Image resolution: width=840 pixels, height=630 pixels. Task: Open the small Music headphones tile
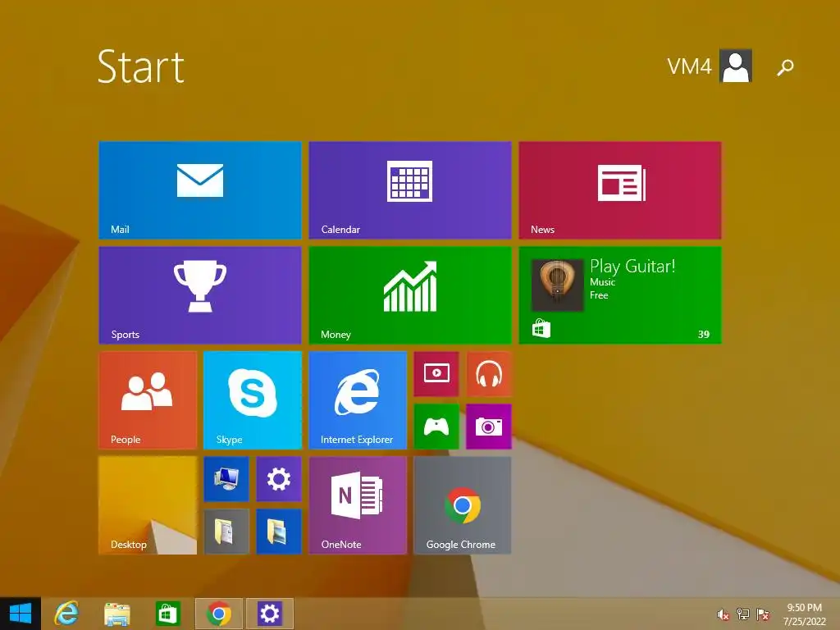point(489,374)
